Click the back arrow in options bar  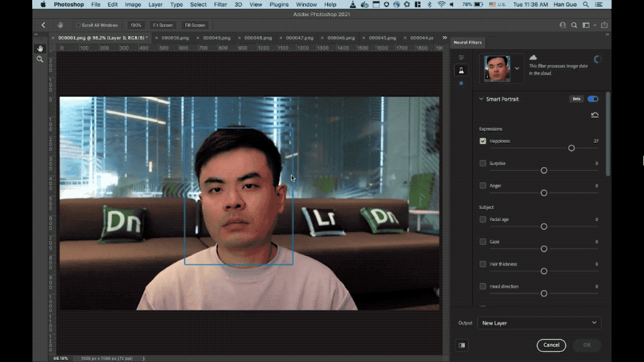tap(43, 25)
